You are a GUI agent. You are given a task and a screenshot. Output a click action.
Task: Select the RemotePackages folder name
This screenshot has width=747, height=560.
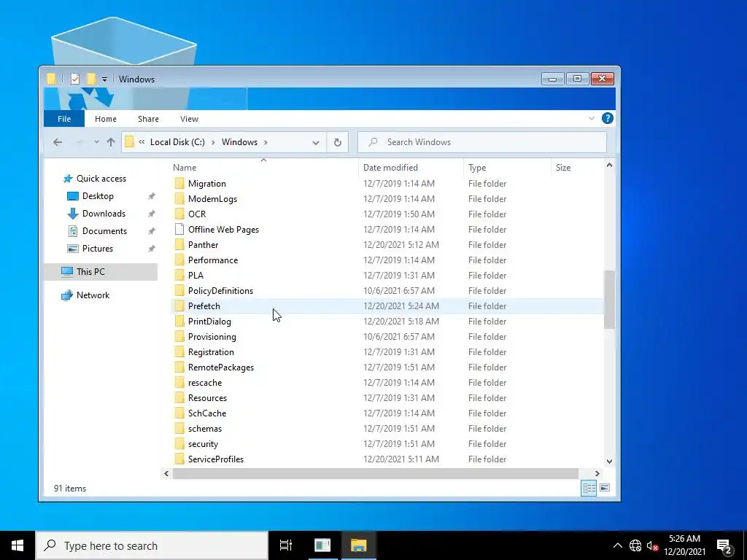click(x=220, y=367)
